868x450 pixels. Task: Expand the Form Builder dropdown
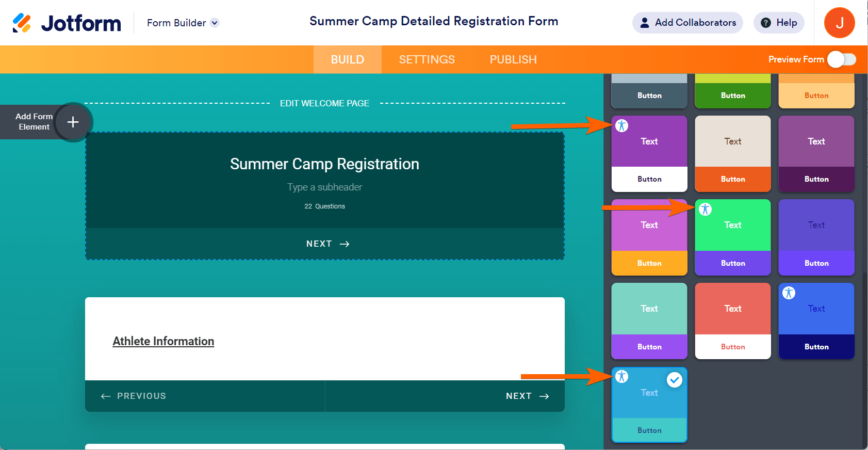click(x=215, y=23)
